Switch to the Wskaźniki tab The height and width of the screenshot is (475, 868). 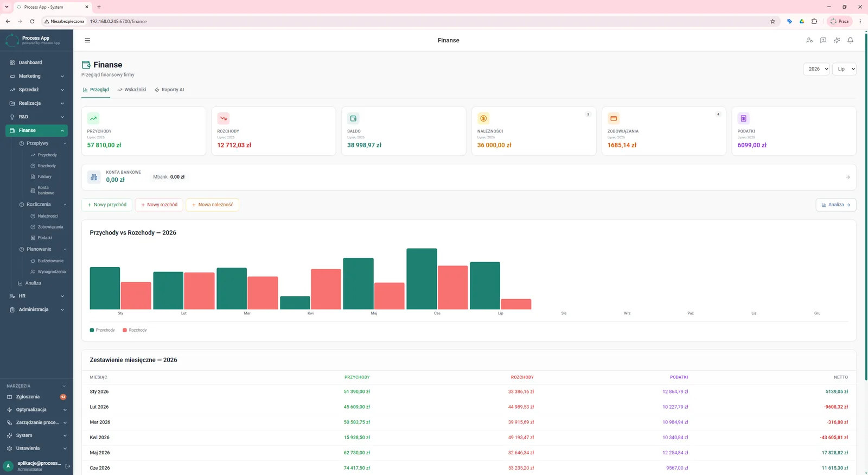(131, 90)
